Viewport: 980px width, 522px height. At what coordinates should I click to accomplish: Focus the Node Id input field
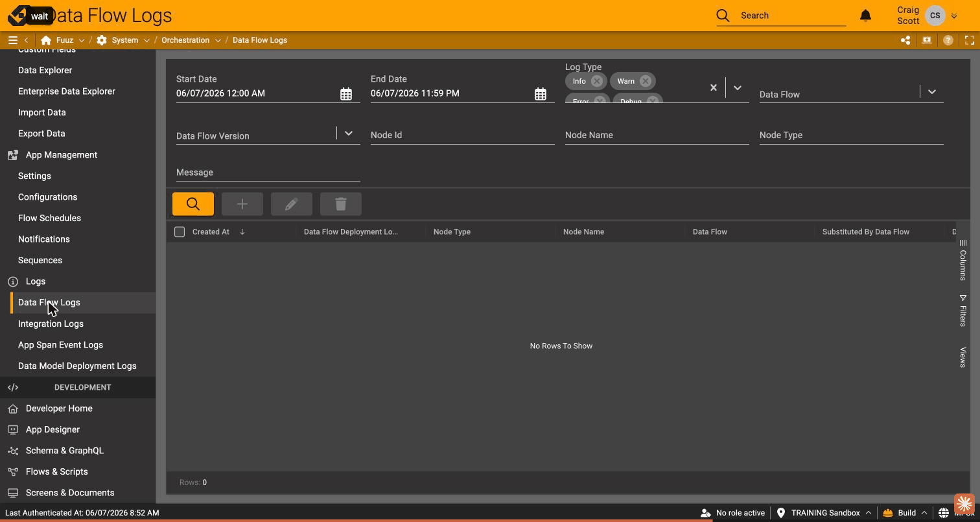tap(463, 135)
